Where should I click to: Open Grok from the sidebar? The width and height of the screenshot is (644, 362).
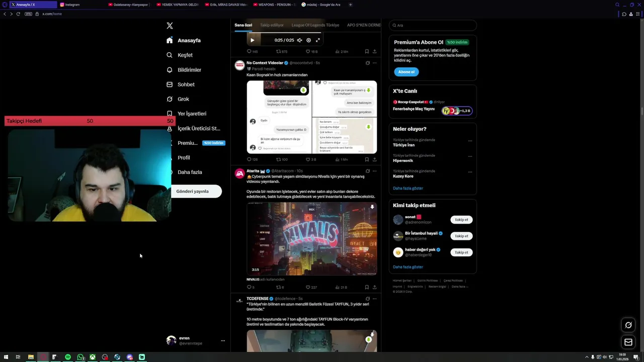[178, 99]
